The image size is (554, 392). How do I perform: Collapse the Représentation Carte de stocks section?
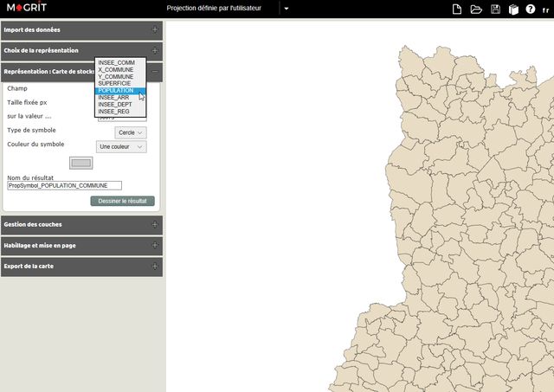tap(155, 73)
